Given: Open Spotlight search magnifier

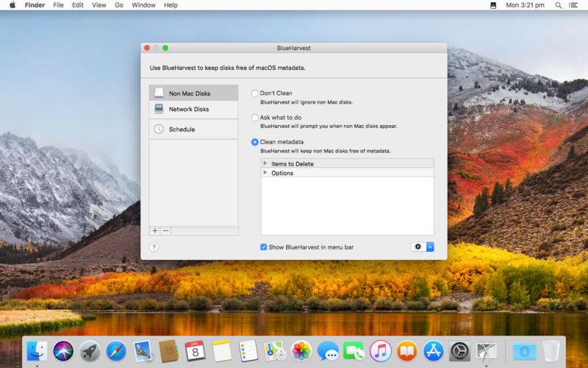Looking at the screenshot, I should tap(557, 5).
